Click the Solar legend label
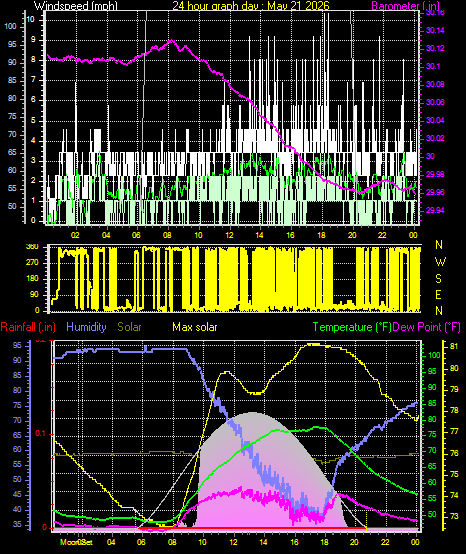The width and height of the screenshot is (466, 554). 129,327
